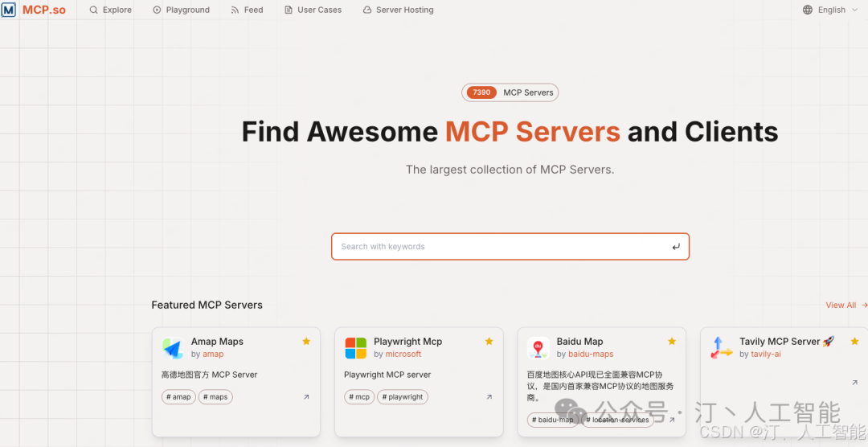The width and height of the screenshot is (868, 447).
Task: Open Playwright Mcp via external arrow icon
Action: click(x=489, y=397)
